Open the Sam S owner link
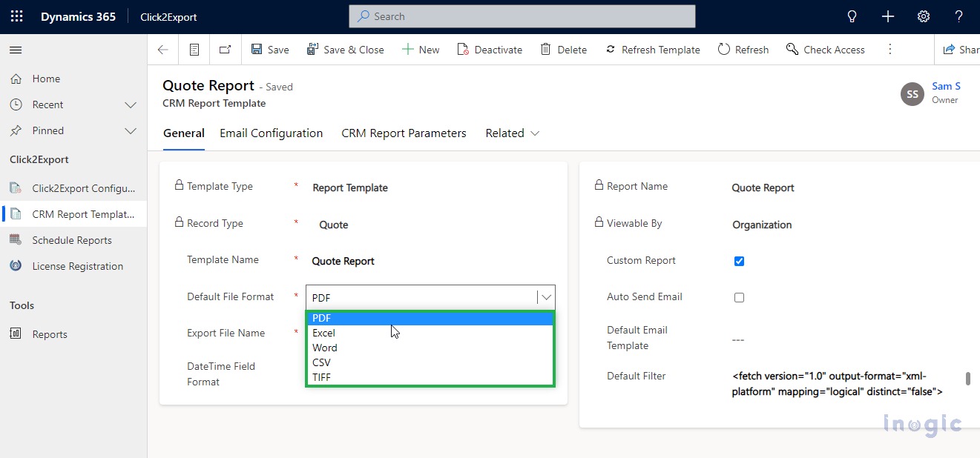 (x=946, y=87)
